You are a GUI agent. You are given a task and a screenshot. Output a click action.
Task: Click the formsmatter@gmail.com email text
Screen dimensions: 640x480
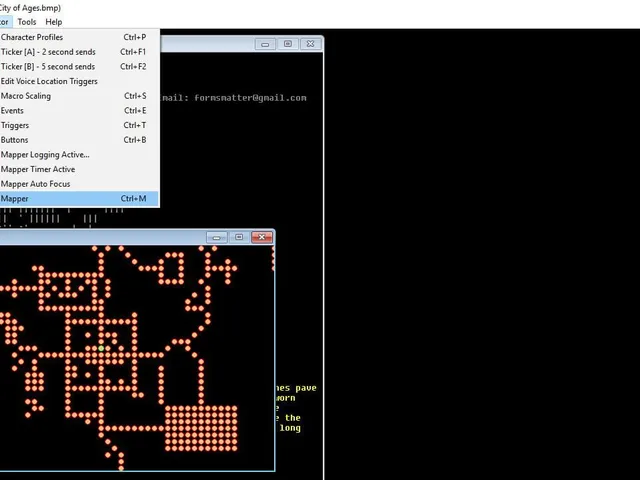pyautogui.click(x=250, y=98)
